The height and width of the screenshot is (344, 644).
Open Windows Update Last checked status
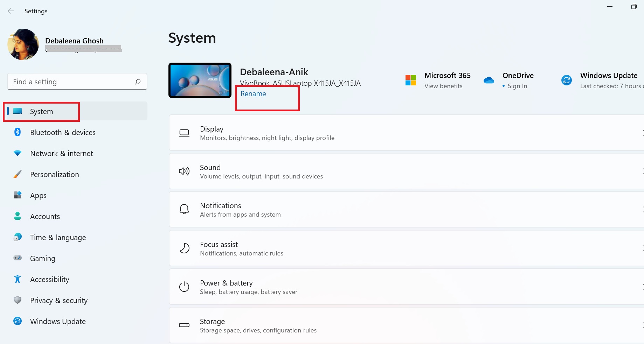612,86
